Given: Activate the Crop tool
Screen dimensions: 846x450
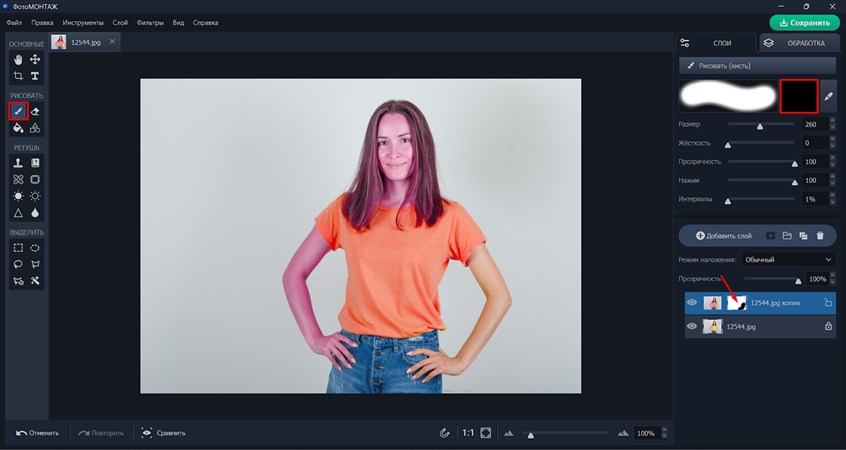Looking at the screenshot, I should tap(18, 76).
